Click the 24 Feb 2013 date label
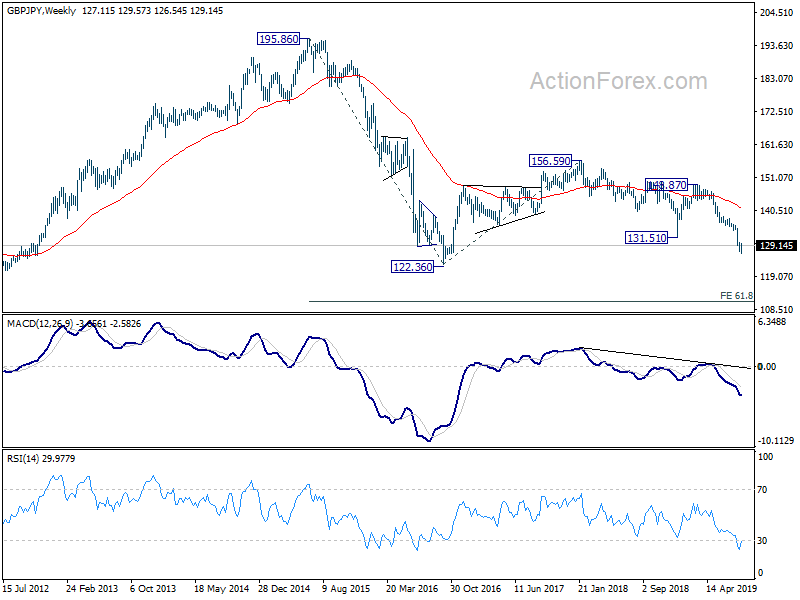The image size is (800, 600). tap(92, 588)
